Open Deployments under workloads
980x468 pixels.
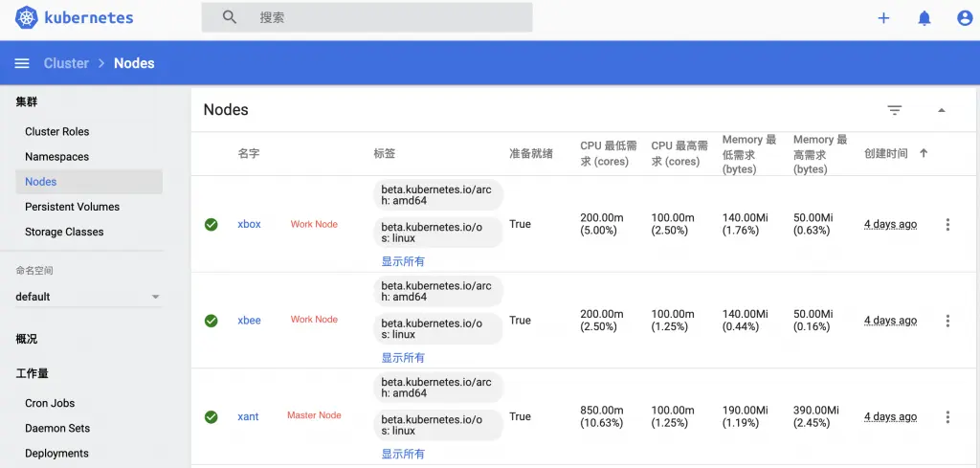pyautogui.click(x=56, y=454)
